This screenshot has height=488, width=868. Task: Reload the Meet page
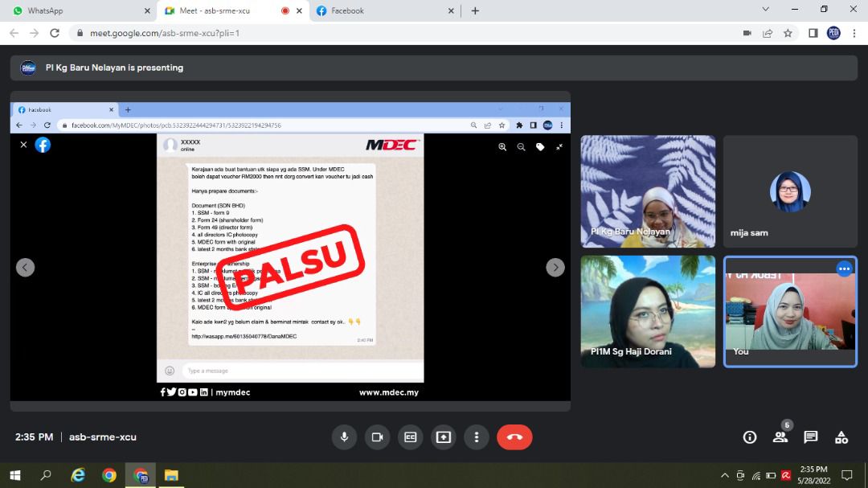55,33
